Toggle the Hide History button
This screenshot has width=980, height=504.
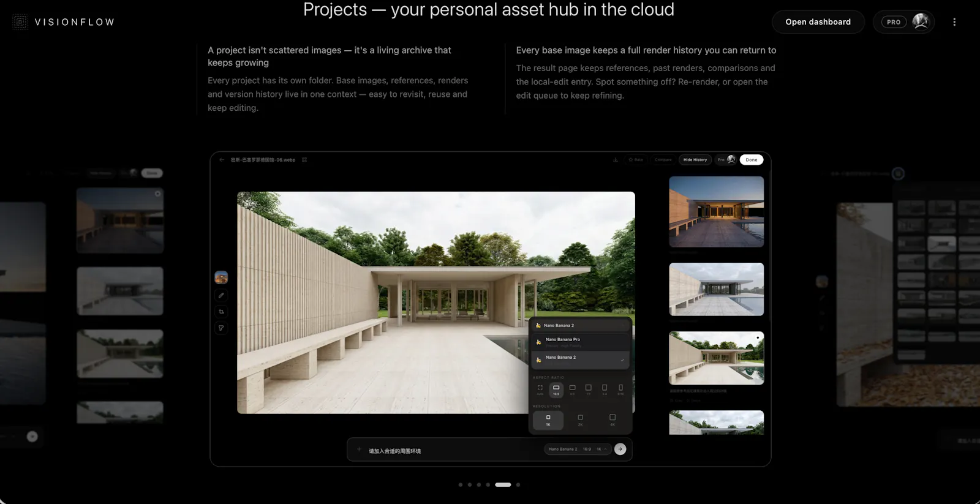[695, 160]
